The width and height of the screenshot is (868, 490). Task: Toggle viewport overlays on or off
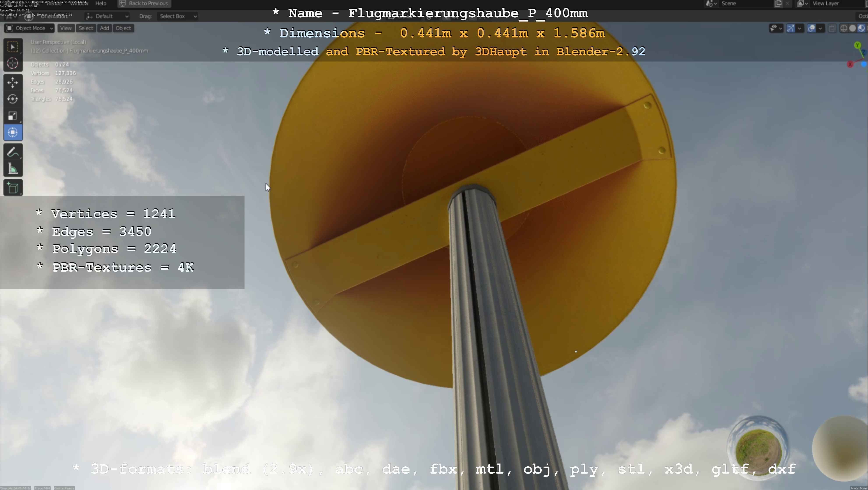[811, 28]
